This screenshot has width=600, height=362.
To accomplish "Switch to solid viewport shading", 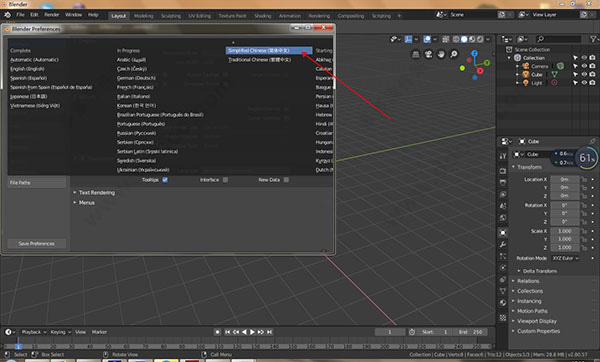I will [x=464, y=39].
